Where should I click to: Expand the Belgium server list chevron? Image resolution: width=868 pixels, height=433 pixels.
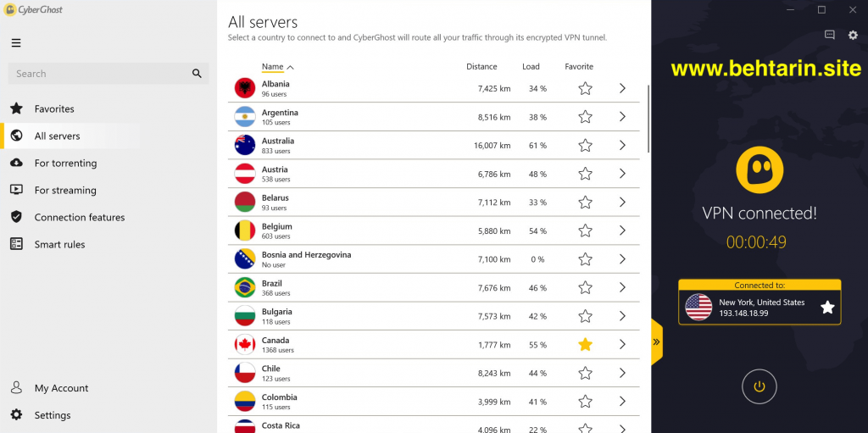coord(622,230)
